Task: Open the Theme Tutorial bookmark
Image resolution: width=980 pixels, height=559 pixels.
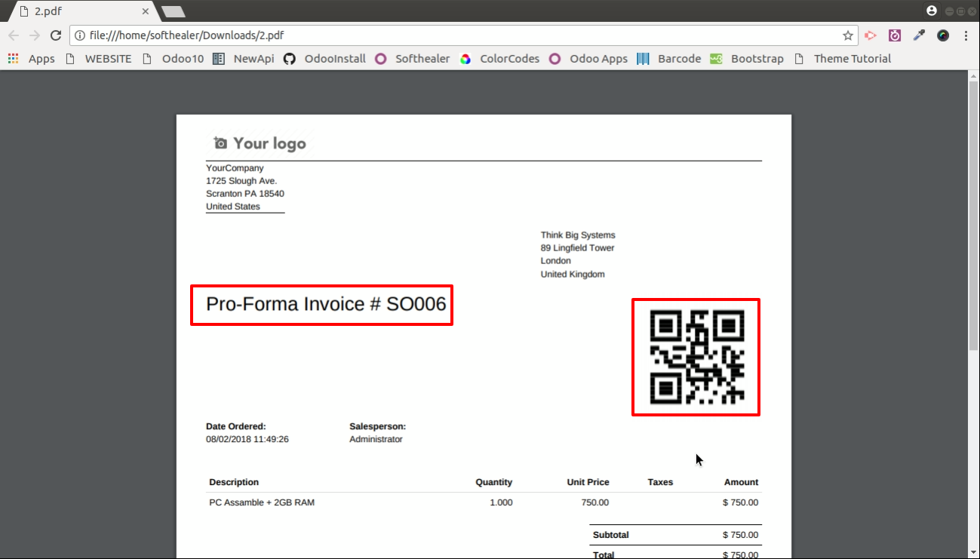Action: [843, 59]
